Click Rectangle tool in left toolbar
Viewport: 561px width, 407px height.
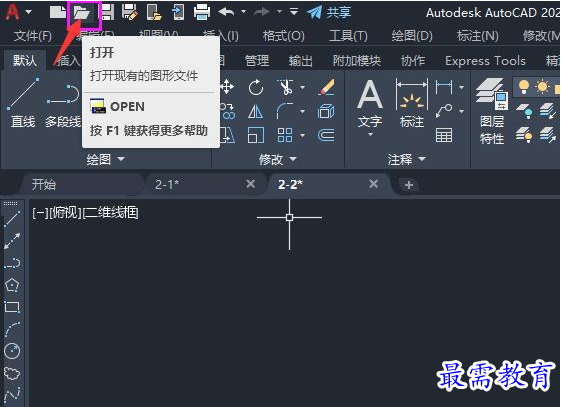pos(12,307)
